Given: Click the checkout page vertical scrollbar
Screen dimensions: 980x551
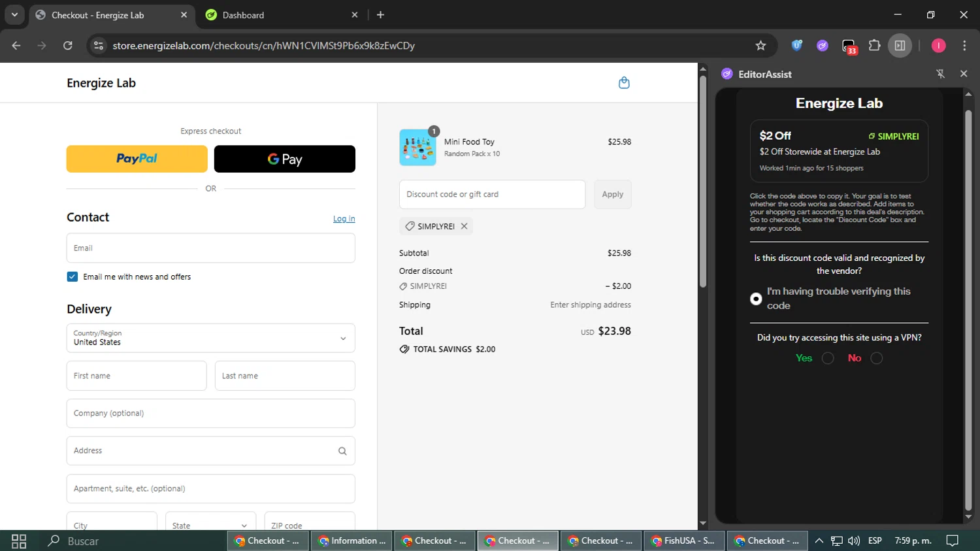Looking at the screenshot, I should click(703, 182).
